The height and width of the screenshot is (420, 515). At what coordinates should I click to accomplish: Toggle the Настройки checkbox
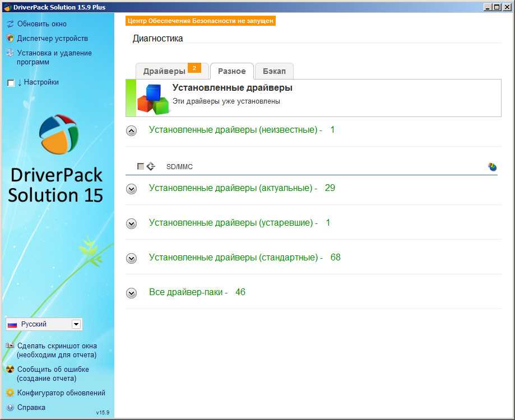tap(11, 83)
